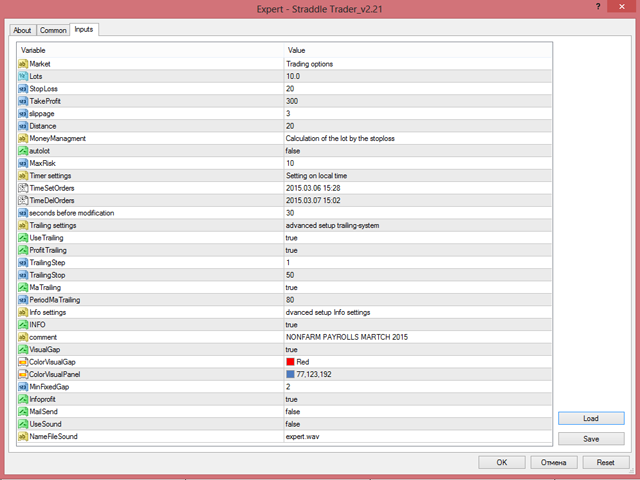Cancel the dialog with the Отмена button
This screenshot has height=480, width=640.
553,462
